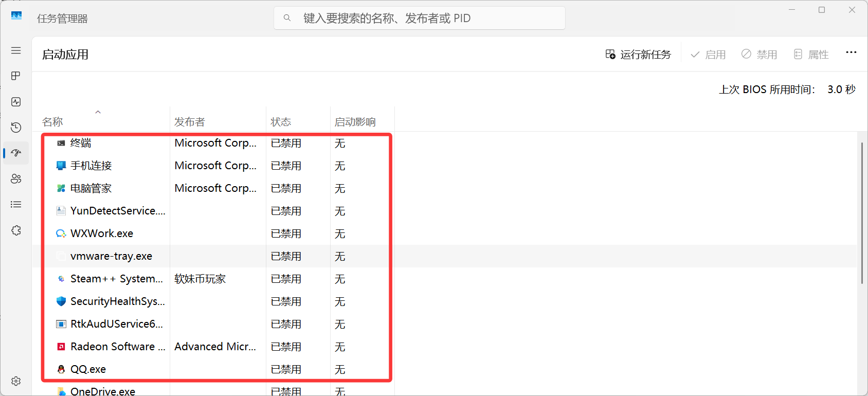The image size is (868, 396).
Task: Click the SecurityHealthSys shield icon
Action: pos(61,301)
